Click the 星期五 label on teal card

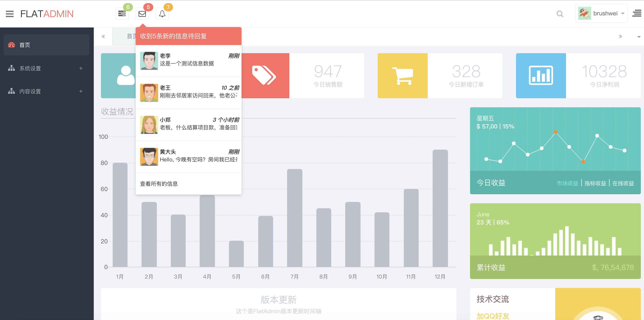coord(485,118)
